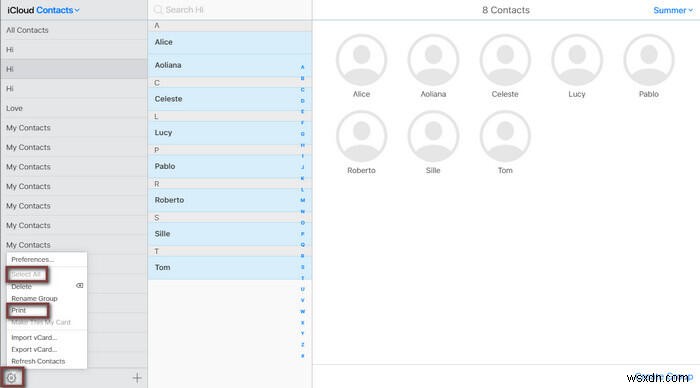The image size is (700, 388).
Task: Choose Rename Group in the menu
Action: click(47, 298)
